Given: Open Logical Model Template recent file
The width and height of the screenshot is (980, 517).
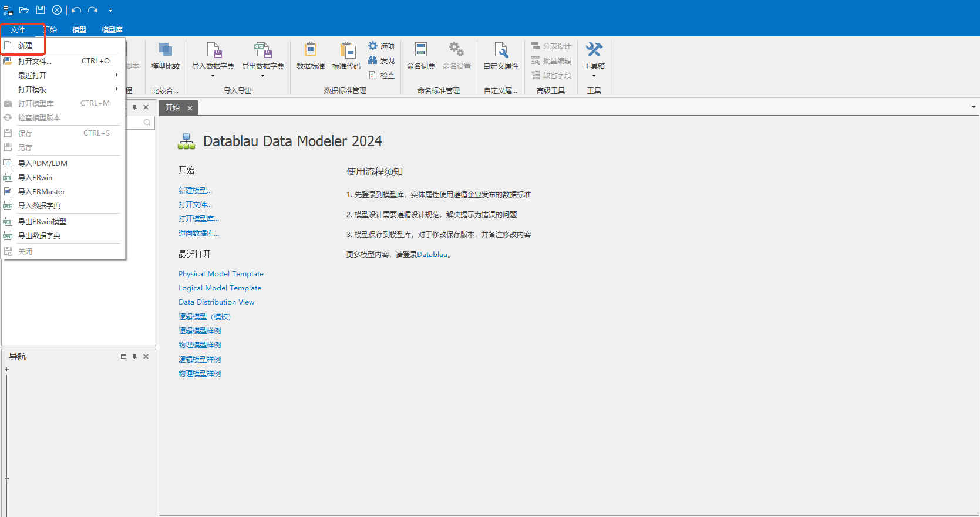Looking at the screenshot, I should point(220,288).
